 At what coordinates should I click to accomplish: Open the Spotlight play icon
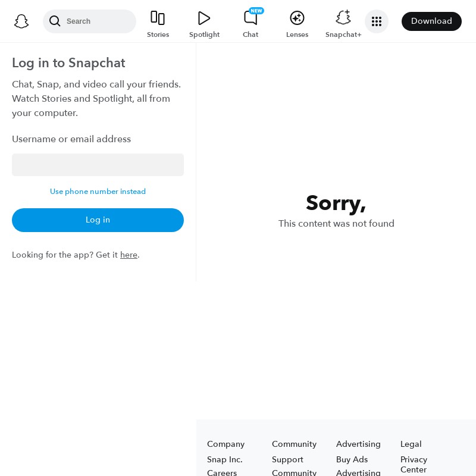(x=204, y=18)
